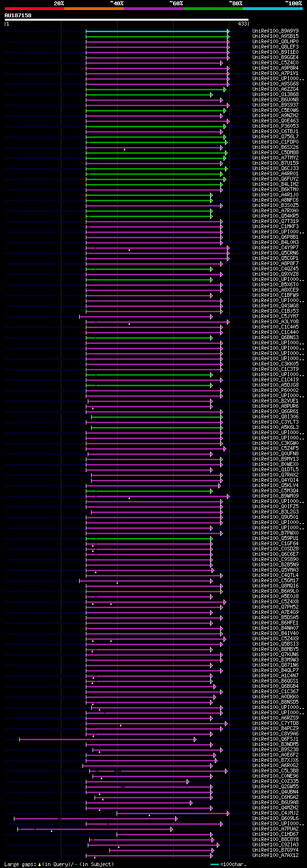Click label UniRef100_A8P8F7
Image resolution: width=307 pixels, height=868 pixels.
(x=275, y=264)
